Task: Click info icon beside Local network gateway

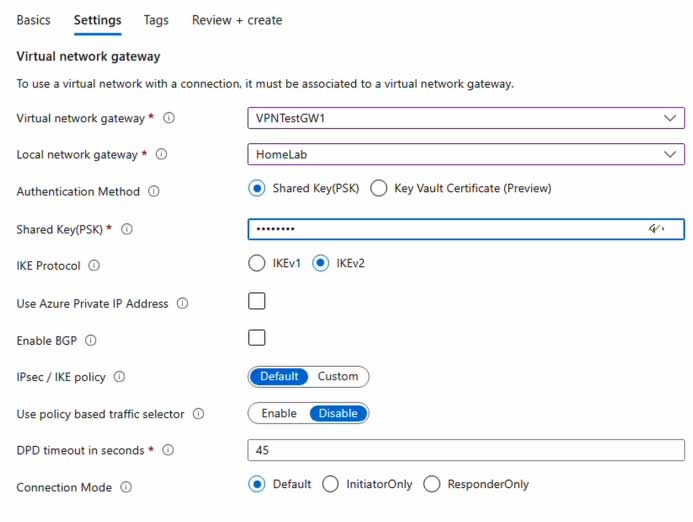Action: tap(161, 155)
